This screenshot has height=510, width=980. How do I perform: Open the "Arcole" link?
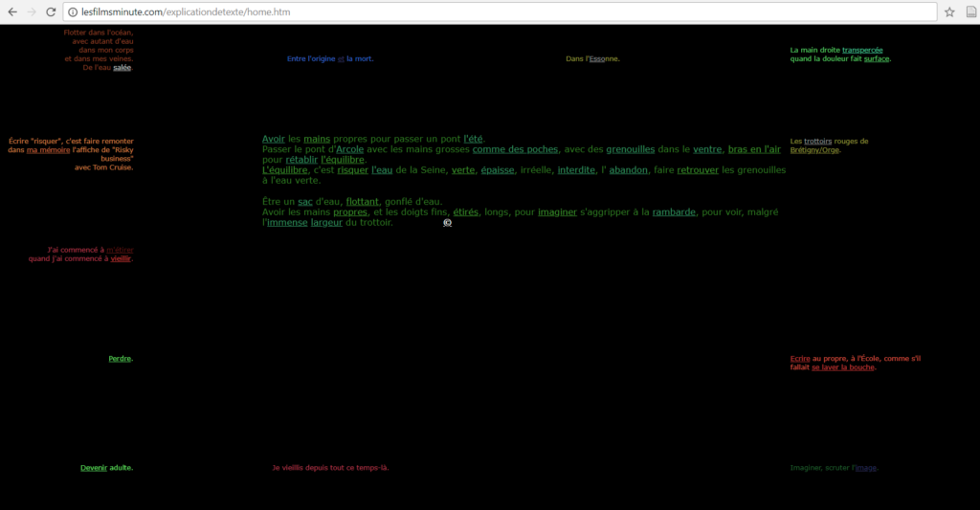coord(349,149)
